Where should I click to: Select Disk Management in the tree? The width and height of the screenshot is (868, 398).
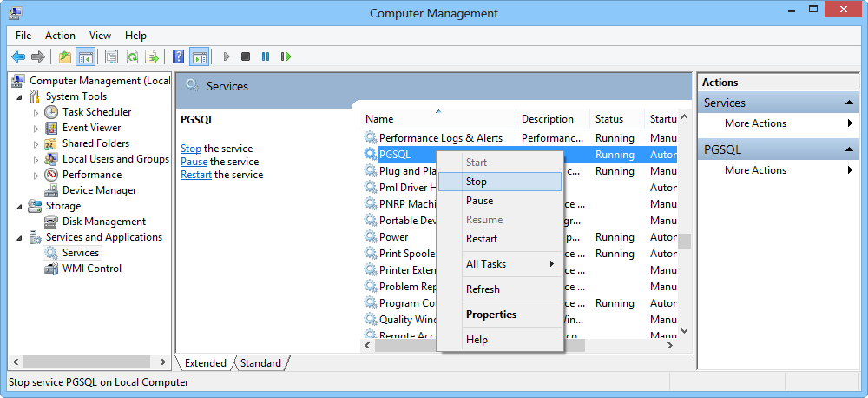103,222
